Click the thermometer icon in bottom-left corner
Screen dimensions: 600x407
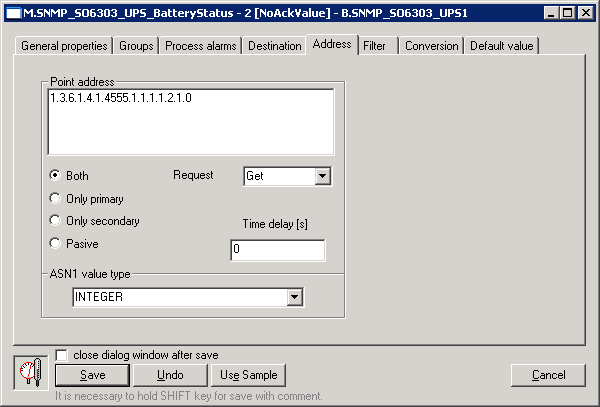tap(30, 372)
